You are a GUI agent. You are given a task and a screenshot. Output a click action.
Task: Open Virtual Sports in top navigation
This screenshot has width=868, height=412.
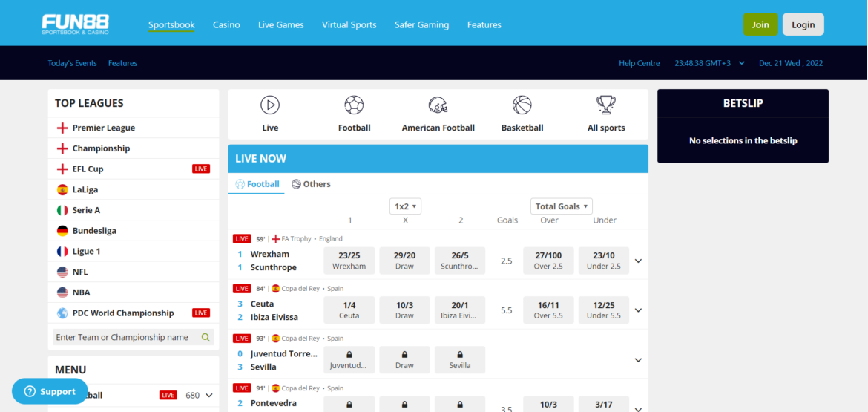point(349,25)
